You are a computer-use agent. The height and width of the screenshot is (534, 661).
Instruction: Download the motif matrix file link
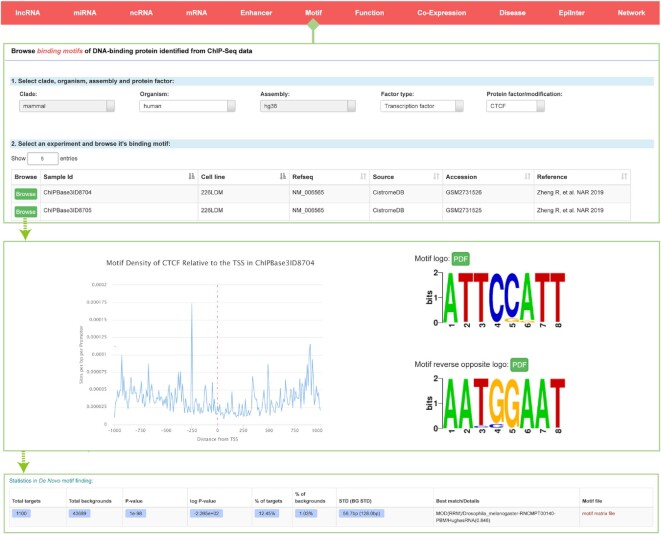(601, 510)
